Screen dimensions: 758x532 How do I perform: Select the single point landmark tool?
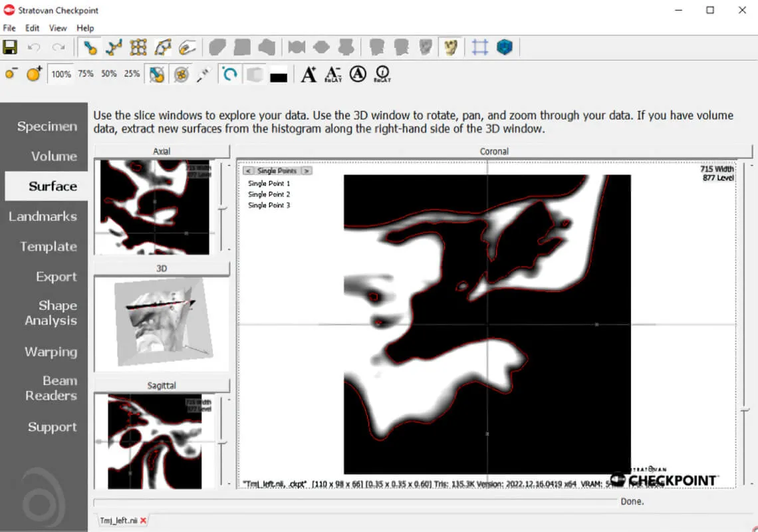[90, 47]
